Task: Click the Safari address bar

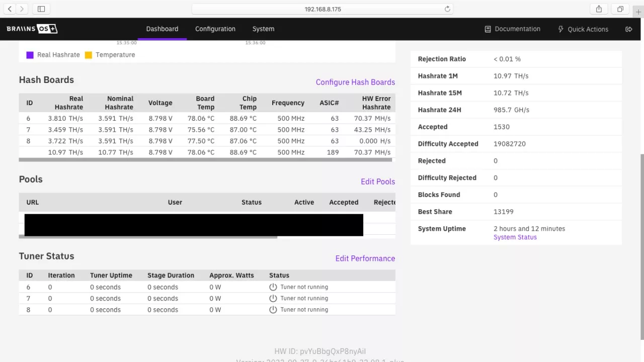Action: [x=323, y=9]
